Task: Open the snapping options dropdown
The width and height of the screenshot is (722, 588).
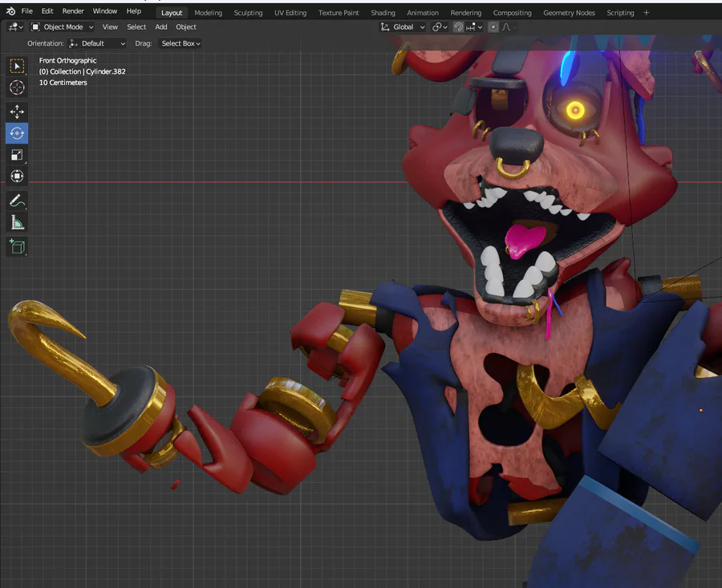Action: point(474,27)
